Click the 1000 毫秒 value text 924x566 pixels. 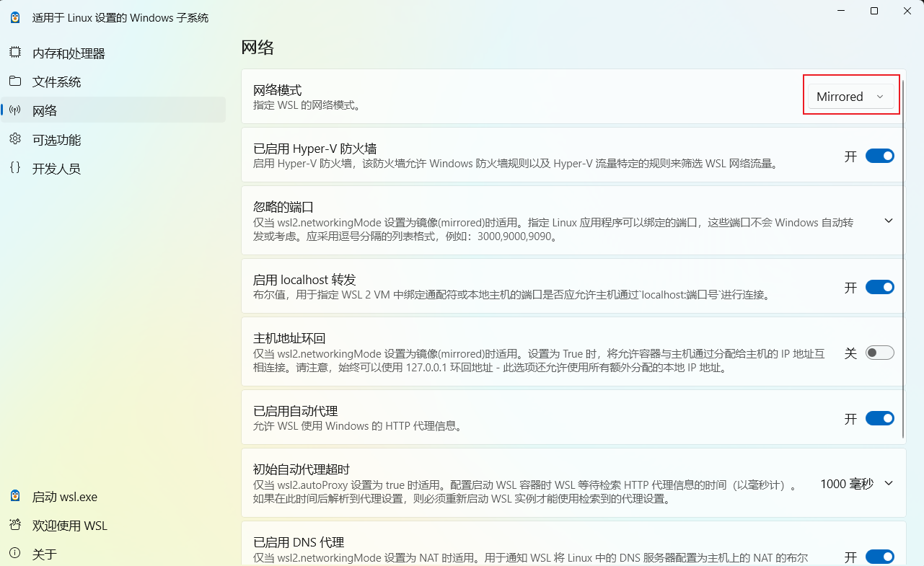[x=847, y=484]
